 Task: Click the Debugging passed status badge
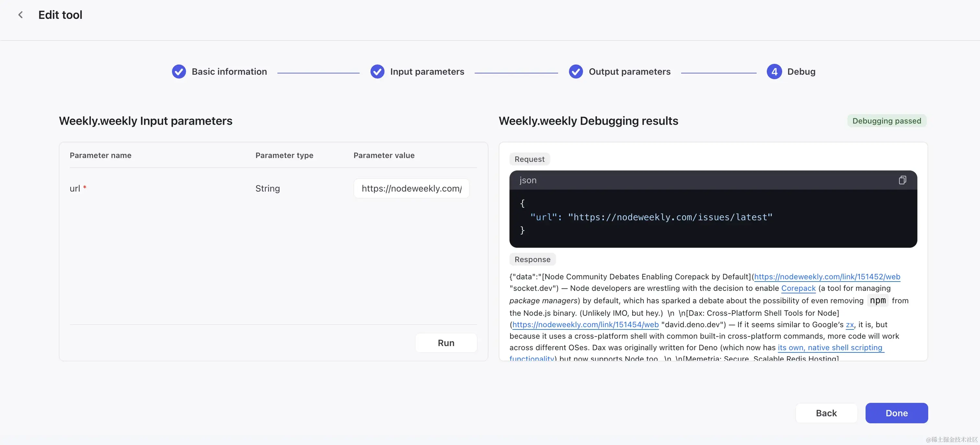[x=886, y=121]
